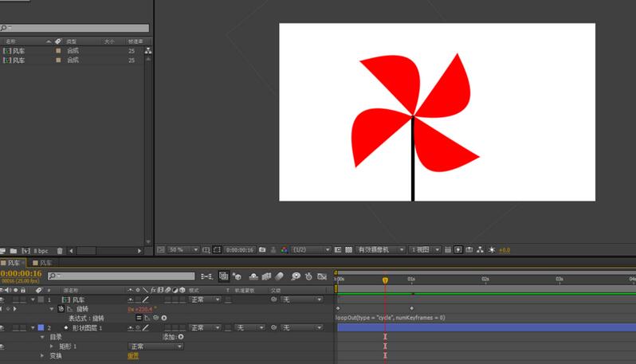The image size is (636, 364).
Task: Toggle the enable expression equals switch
Action: (138, 318)
